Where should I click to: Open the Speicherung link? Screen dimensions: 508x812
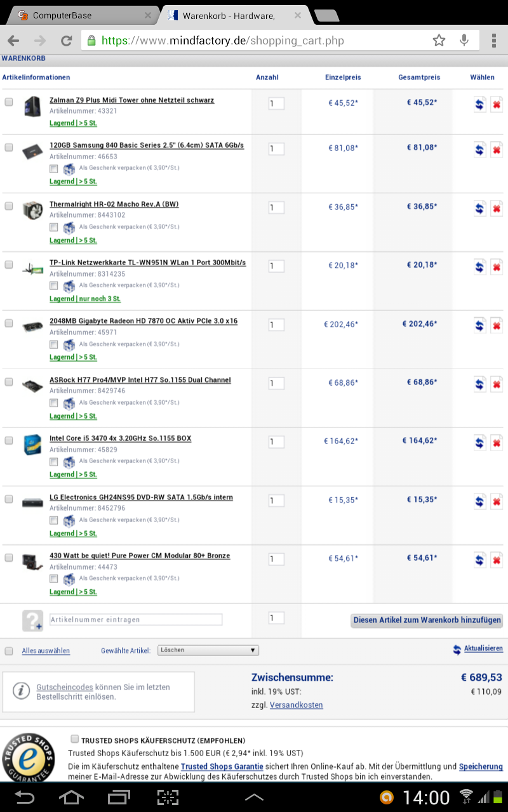[x=481, y=766]
